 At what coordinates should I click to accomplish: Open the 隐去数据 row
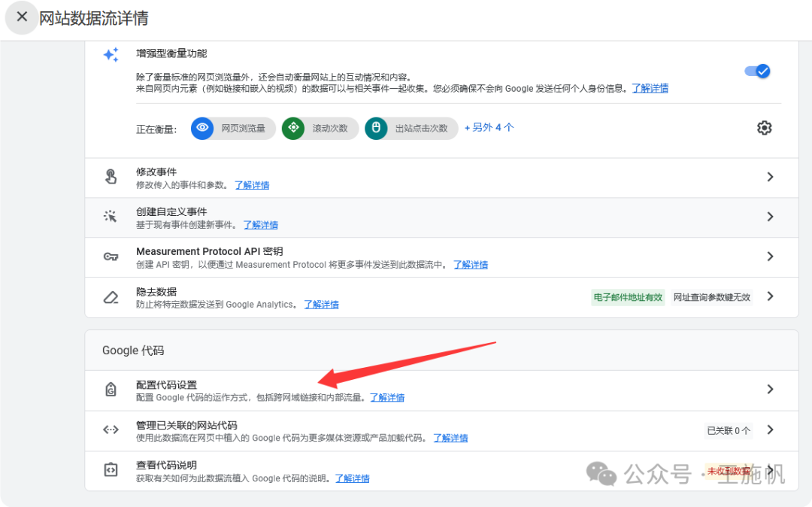point(442,297)
